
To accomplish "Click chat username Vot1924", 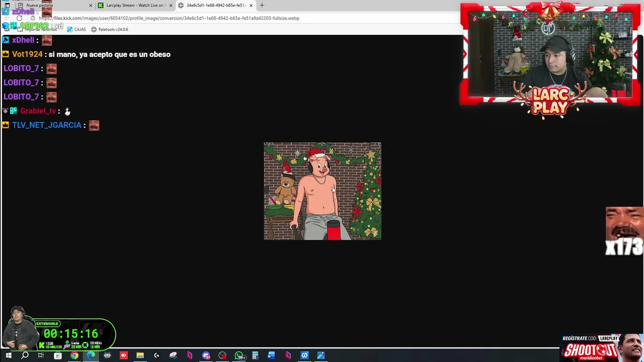I will [27, 54].
